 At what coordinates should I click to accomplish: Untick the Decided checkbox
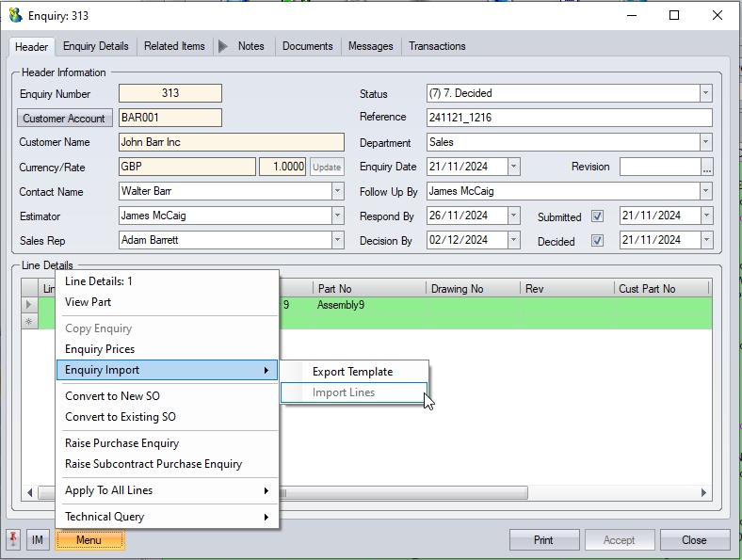click(597, 241)
